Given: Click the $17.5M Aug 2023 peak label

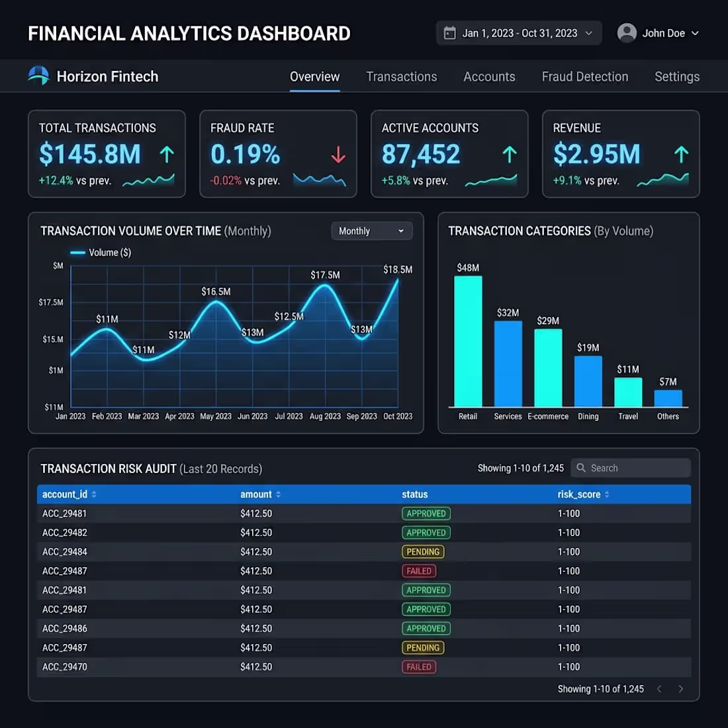Looking at the screenshot, I should click(x=325, y=275).
